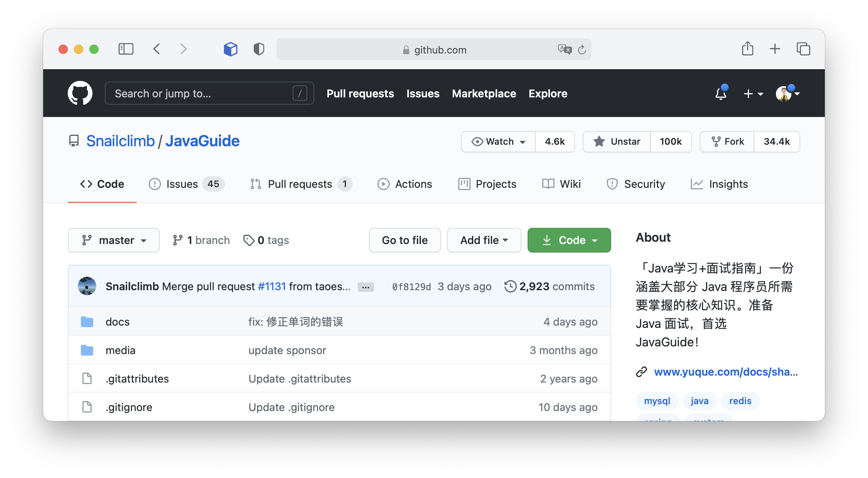Open the notifications bell
Viewport: 868px width, 478px height.
tap(721, 94)
